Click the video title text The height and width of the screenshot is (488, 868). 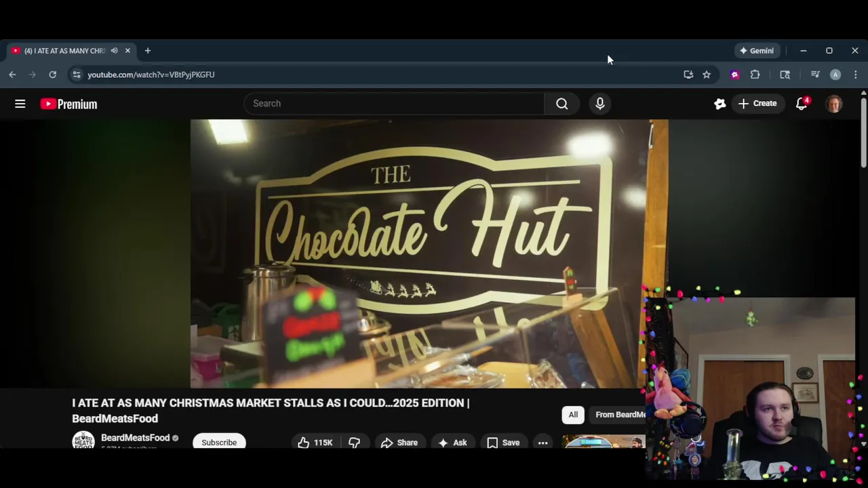tap(271, 411)
